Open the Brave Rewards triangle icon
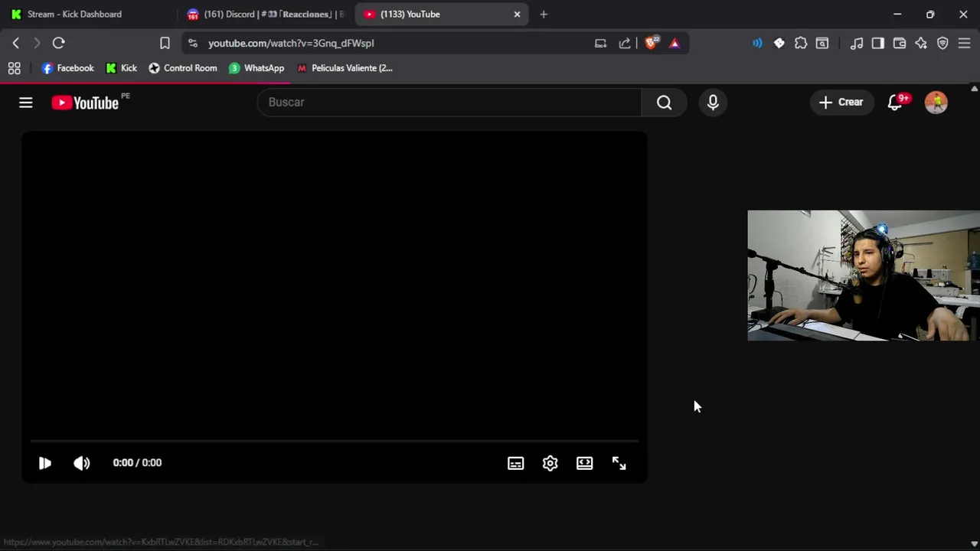The height and width of the screenshot is (551, 980). point(675,43)
